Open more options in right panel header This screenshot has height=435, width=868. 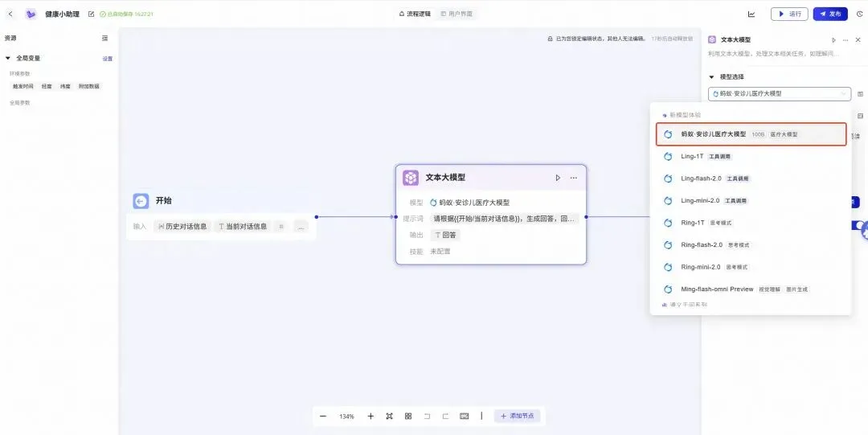845,40
